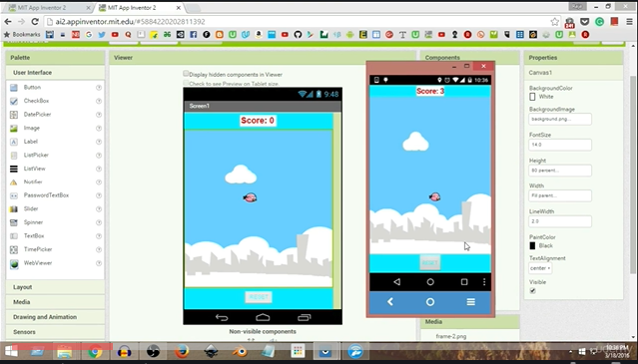638x364 pixels.
Task: Toggle Check to see Preview on Tablet size
Action: point(186,83)
